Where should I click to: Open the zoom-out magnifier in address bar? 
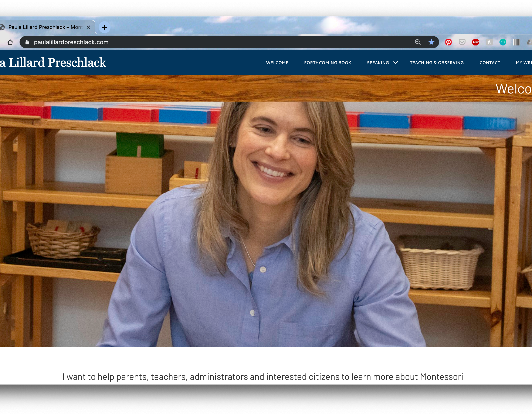(418, 42)
